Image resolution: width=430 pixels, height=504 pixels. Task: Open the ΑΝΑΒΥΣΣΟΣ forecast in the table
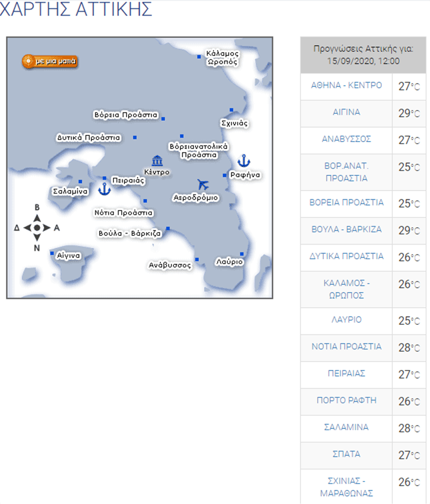(346, 139)
